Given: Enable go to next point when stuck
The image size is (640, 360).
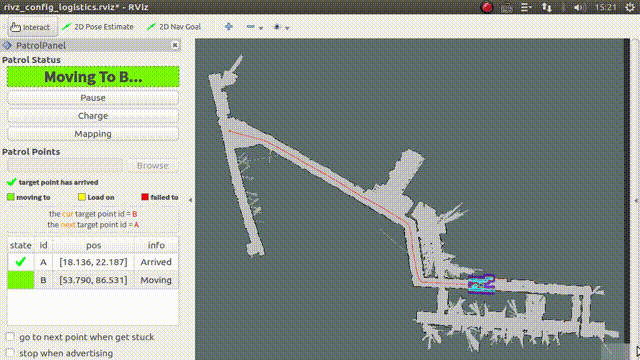Looking at the screenshot, I should pos(10,337).
